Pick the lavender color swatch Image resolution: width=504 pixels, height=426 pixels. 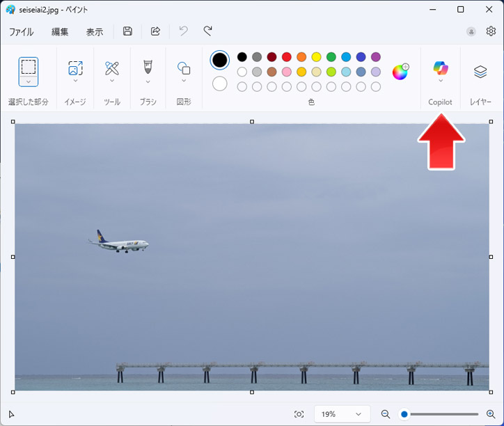point(376,72)
